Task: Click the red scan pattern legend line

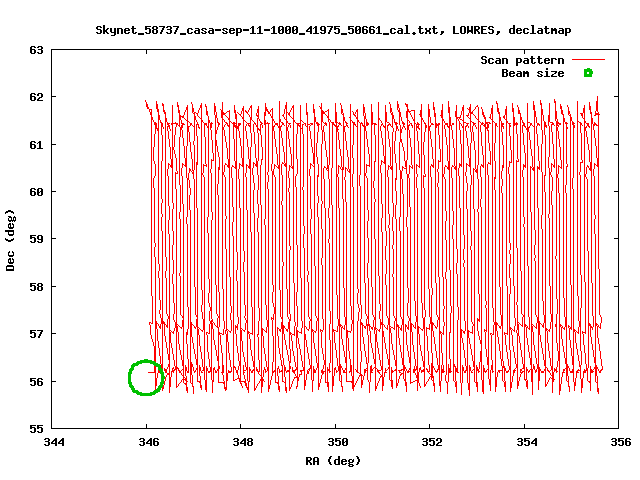Action: pos(588,60)
